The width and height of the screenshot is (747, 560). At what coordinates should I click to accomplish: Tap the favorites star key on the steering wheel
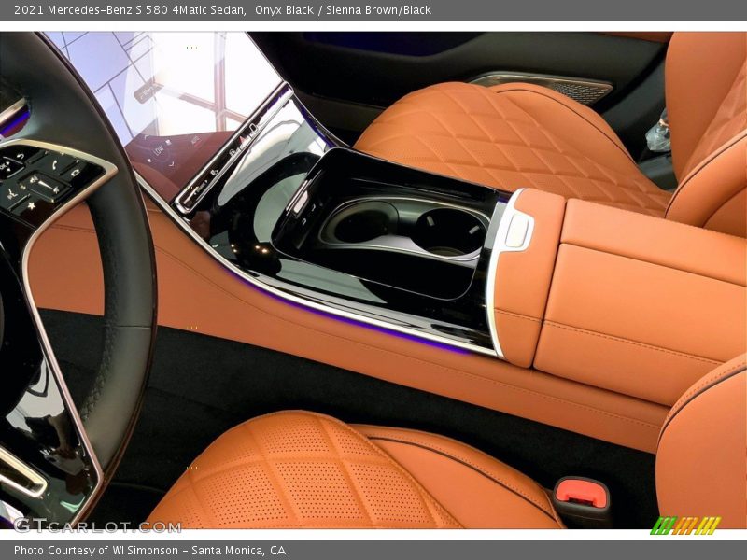pyautogui.click(x=32, y=205)
